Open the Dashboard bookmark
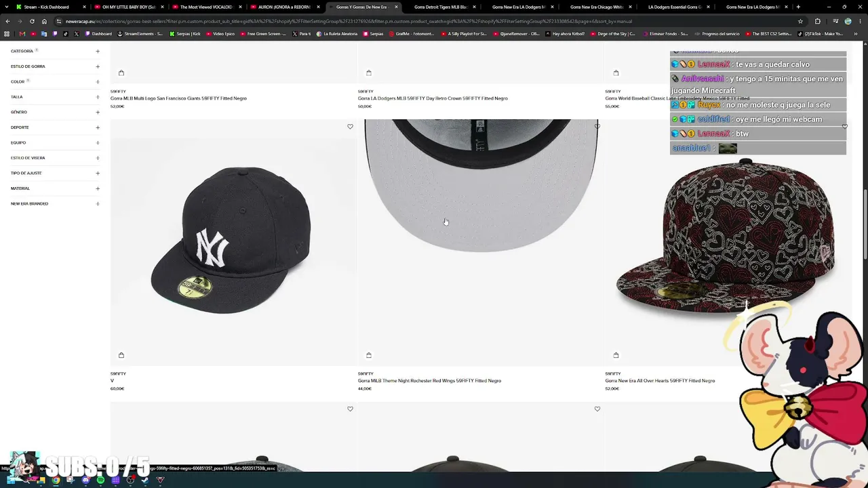The width and height of the screenshot is (868, 488). tap(98, 33)
